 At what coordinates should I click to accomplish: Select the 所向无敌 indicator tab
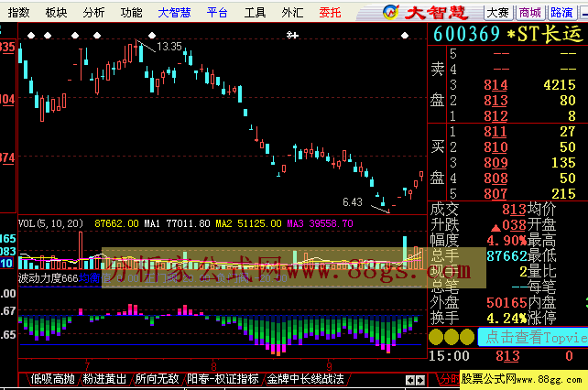click(x=157, y=379)
